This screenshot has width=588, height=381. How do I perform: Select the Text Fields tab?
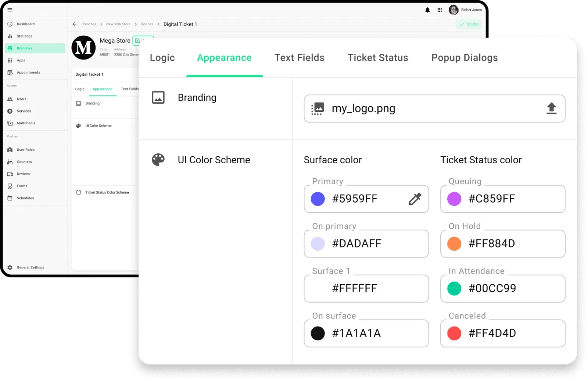pos(299,58)
